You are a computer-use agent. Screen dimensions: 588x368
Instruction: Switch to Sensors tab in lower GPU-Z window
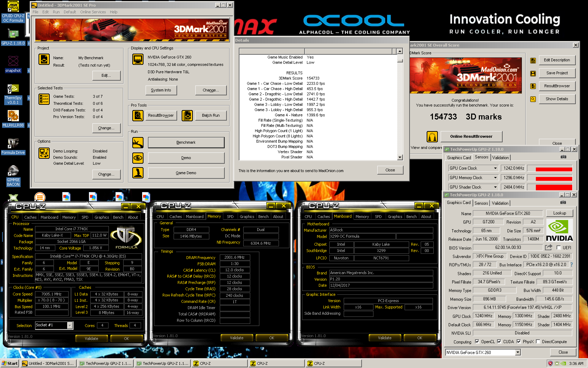(481, 203)
